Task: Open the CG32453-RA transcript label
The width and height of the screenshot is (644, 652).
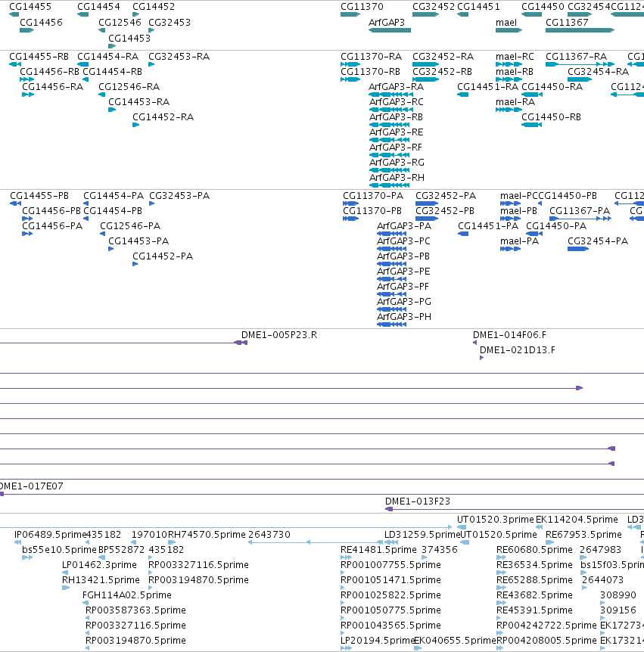Action: point(179,57)
